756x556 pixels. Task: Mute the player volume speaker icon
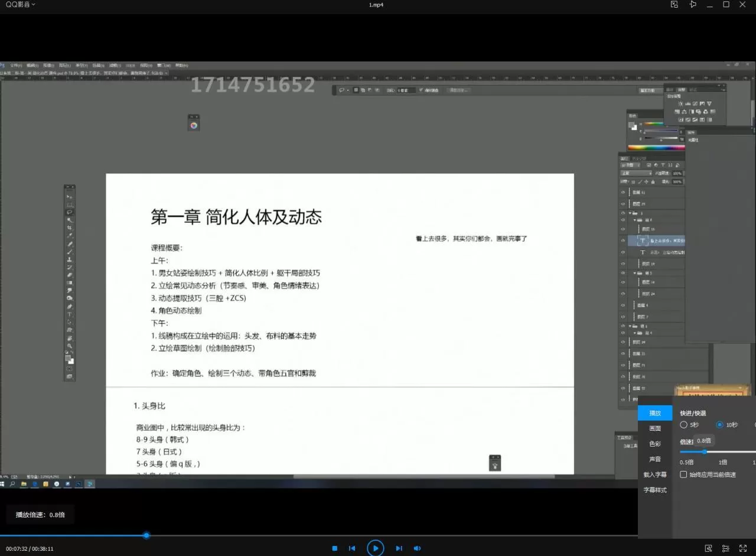[417, 548]
